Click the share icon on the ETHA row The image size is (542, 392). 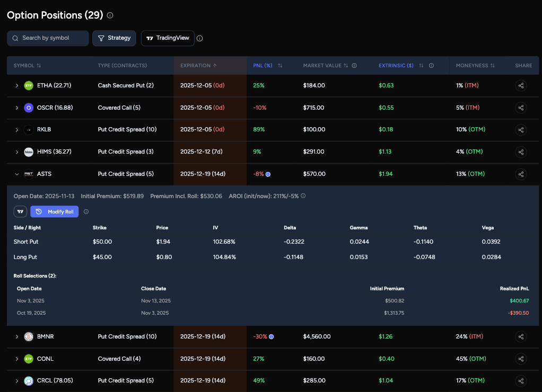pos(521,85)
